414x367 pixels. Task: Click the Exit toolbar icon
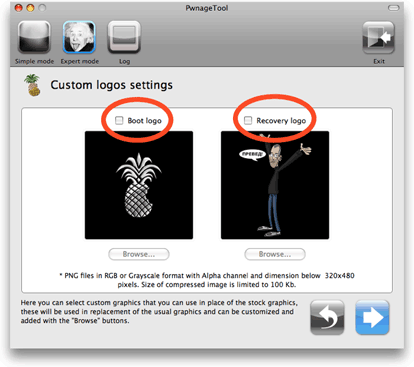point(379,37)
